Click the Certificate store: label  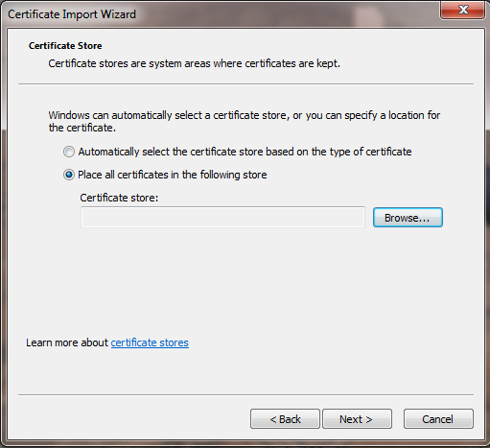(119, 198)
